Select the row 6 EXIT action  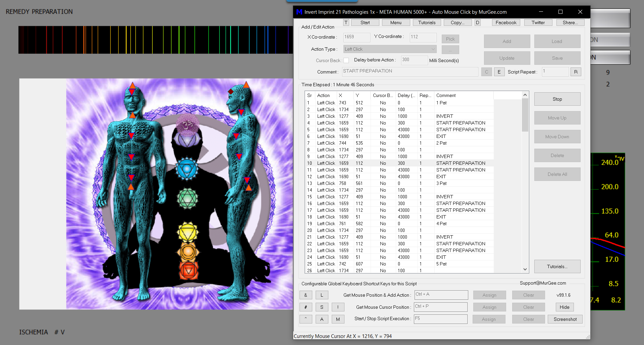(x=399, y=136)
